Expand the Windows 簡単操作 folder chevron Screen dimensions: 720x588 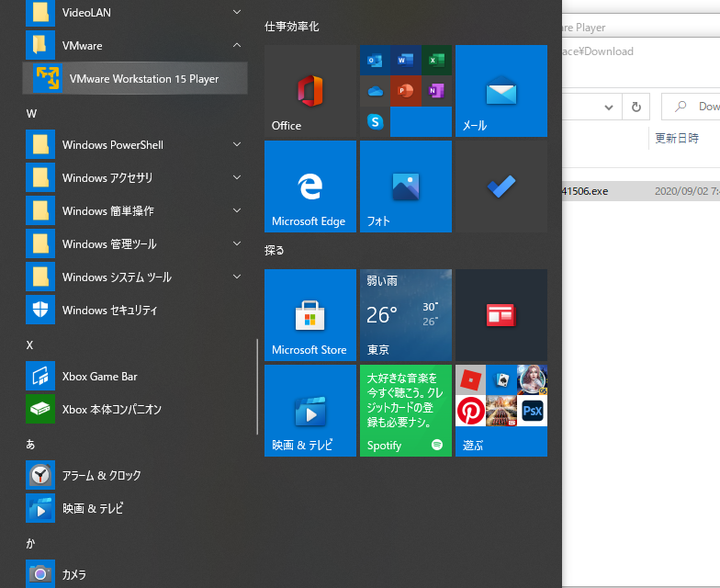click(237, 210)
